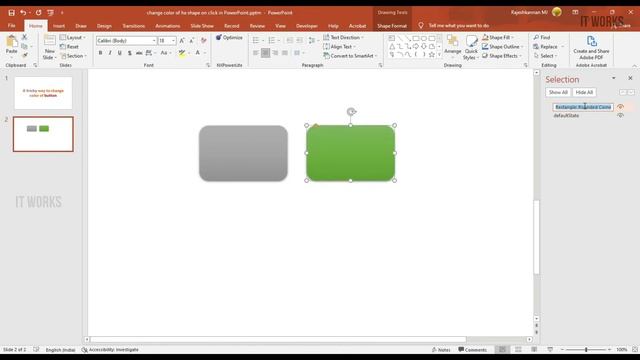Save the presentation via Quick Access toolbar
The height and width of the screenshot is (360, 640).
11,13
